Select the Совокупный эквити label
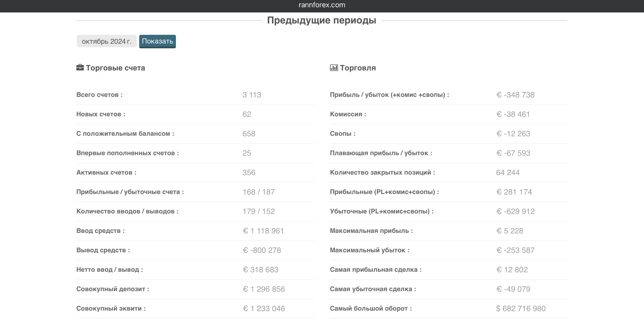The image size is (644, 323). point(111,308)
